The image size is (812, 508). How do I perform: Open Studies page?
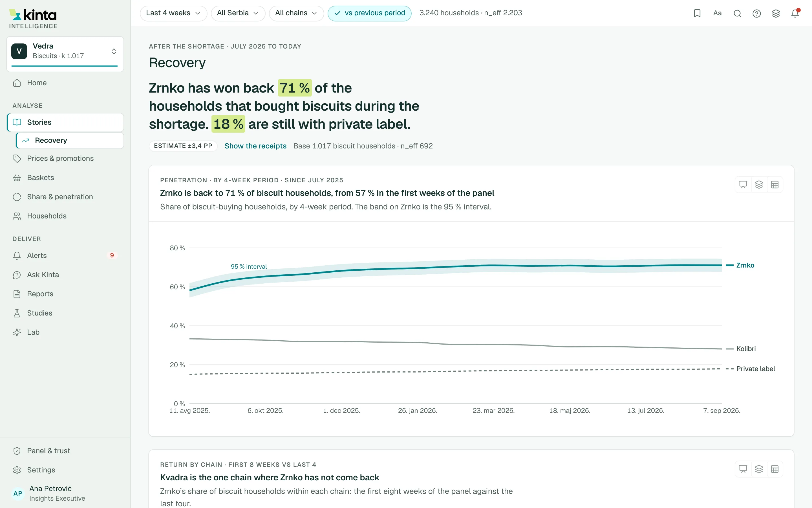coord(65,313)
